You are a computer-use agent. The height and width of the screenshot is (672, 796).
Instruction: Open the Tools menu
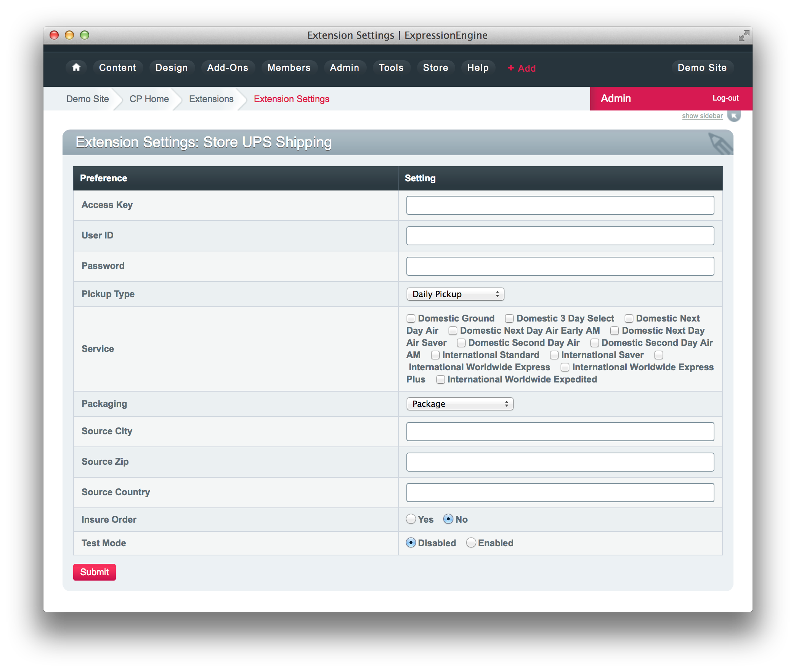391,67
